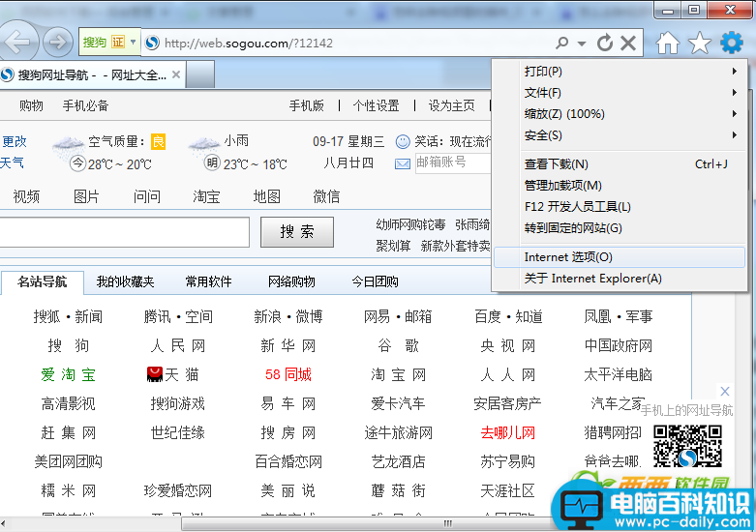Open 设为主页 link
Image resolution: width=756 pixels, height=532 pixels.
point(451,105)
